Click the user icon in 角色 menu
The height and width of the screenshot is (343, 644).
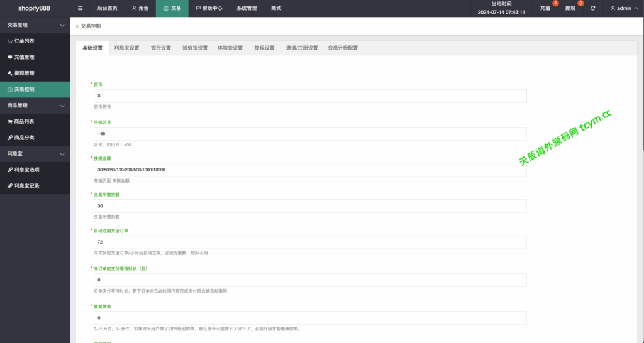[134, 8]
